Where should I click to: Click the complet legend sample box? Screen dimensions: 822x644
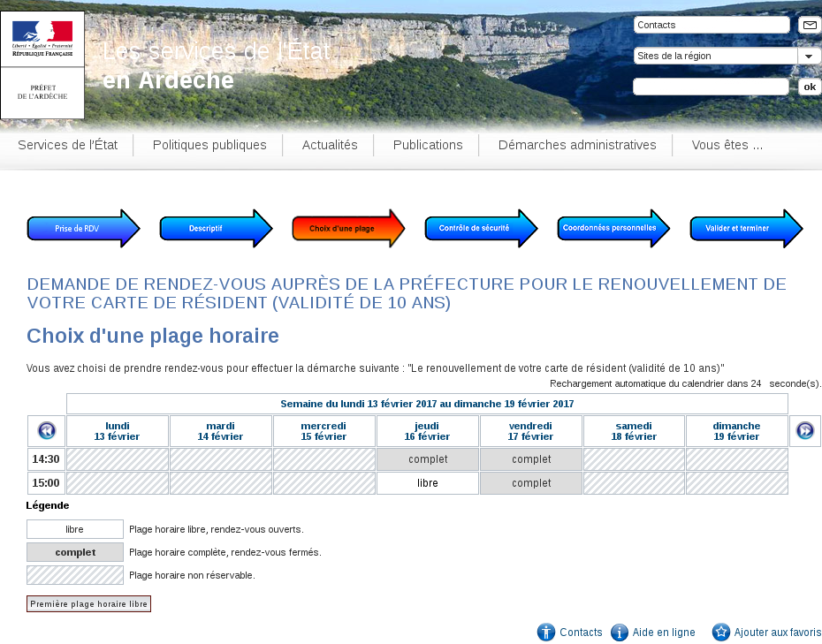(x=75, y=552)
